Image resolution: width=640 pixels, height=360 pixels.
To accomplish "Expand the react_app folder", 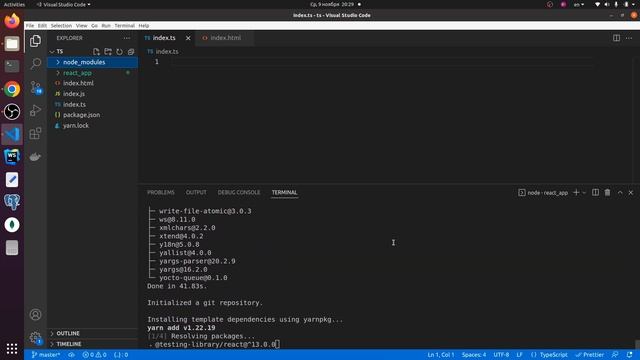I will pos(93,73).
